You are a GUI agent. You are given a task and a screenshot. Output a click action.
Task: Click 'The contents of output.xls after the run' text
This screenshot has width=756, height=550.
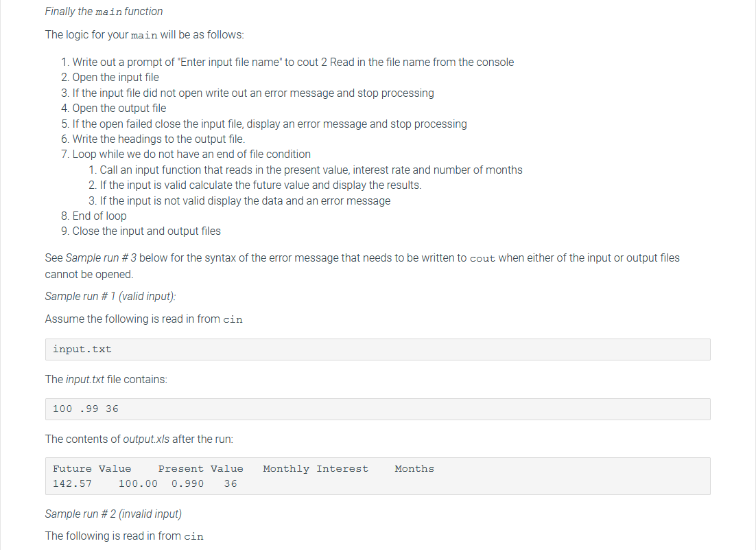click(139, 439)
